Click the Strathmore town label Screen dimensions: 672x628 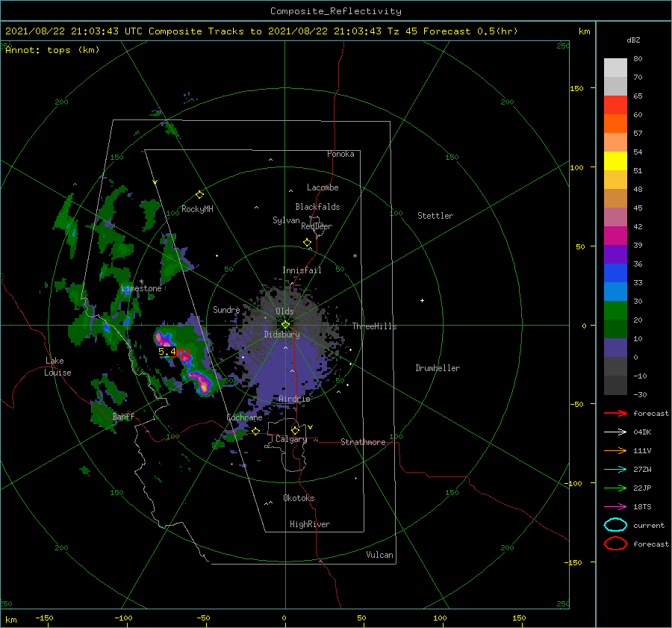(x=363, y=442)
